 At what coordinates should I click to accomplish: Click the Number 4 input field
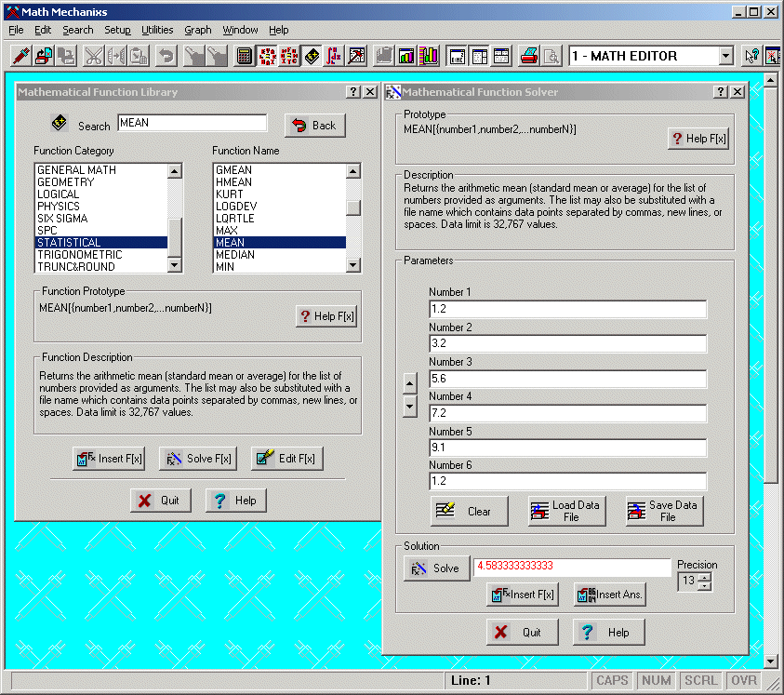[x=567, y=413]
